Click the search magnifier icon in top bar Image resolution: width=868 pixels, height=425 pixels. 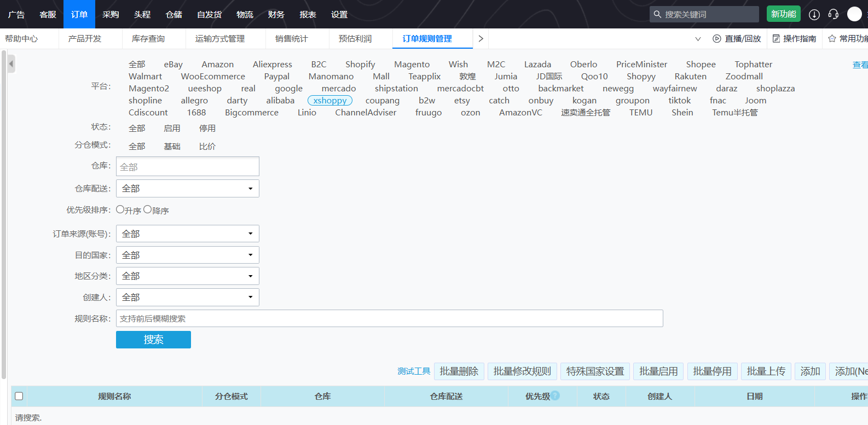(657, 14)
